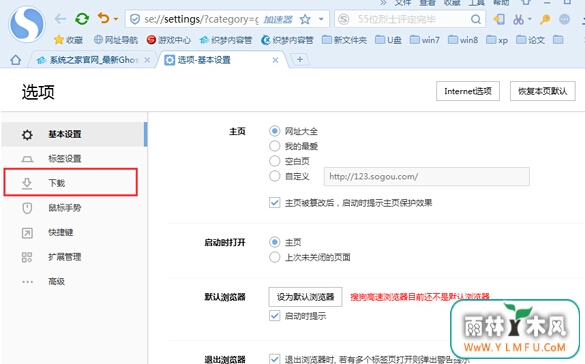Click the Internet选项 button
Viewport: 585px width, 364px height.
(468, 91)
